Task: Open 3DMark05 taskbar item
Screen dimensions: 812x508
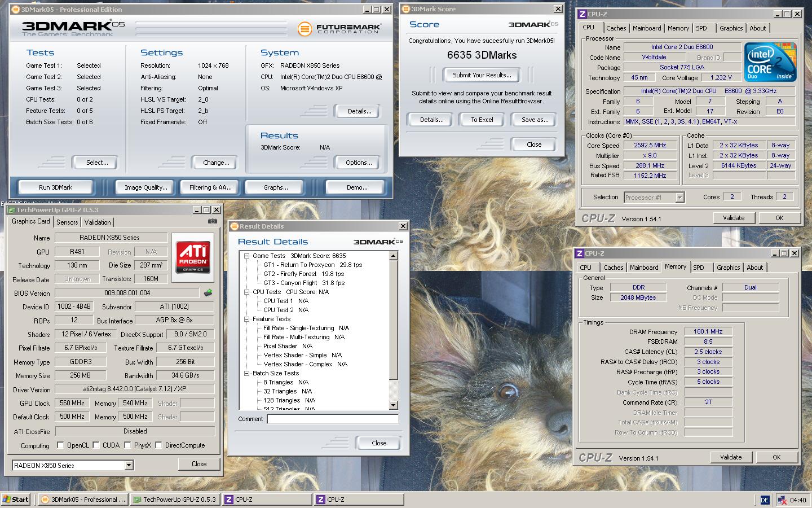Action: coord(83,500)
